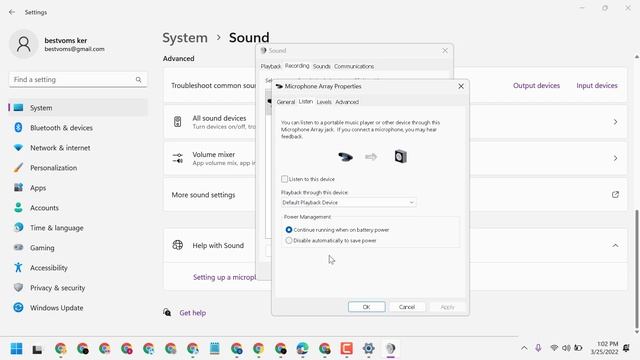Switch to Levels tab in Microphone Properties

coord(324,102)
